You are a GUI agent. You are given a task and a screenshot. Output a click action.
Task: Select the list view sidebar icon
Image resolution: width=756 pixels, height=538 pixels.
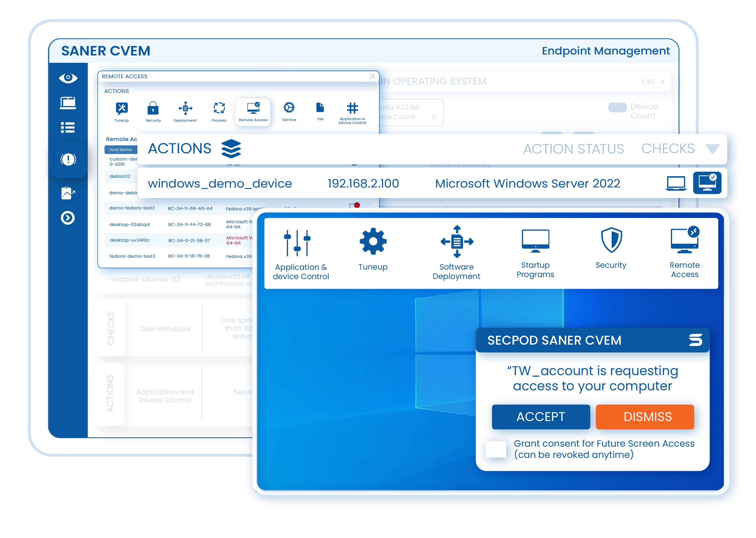68,127
